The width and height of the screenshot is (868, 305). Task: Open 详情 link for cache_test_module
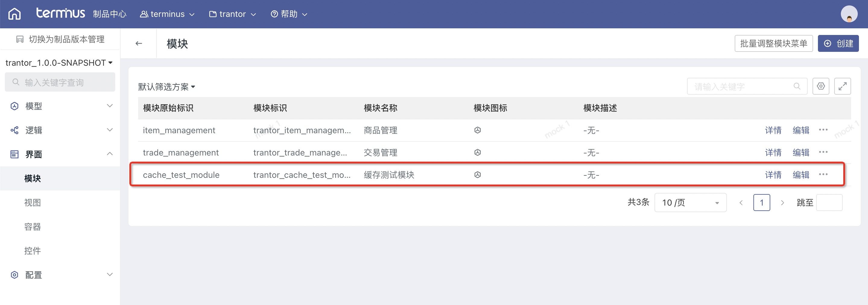click(773, 175)
